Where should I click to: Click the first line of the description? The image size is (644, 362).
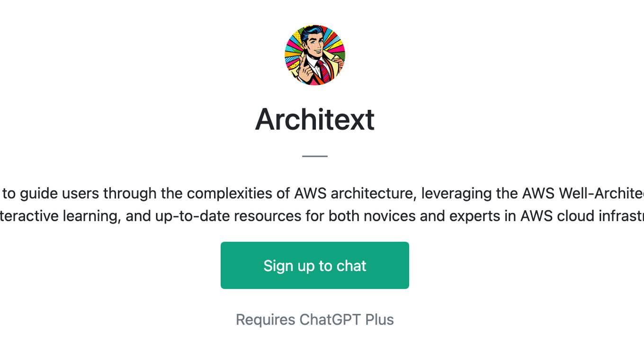322,193
